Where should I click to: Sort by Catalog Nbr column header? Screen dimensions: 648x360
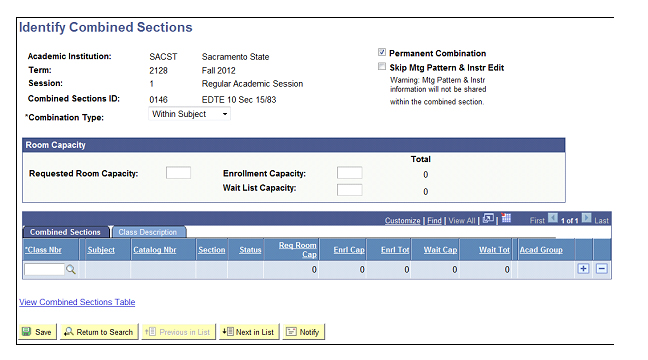pos(155,250)
